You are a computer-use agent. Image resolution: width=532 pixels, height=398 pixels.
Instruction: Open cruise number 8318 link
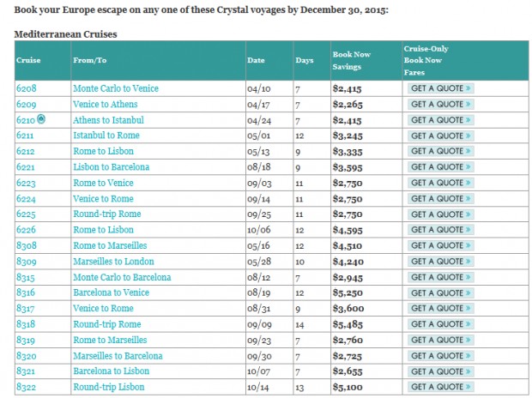(26, 324)
